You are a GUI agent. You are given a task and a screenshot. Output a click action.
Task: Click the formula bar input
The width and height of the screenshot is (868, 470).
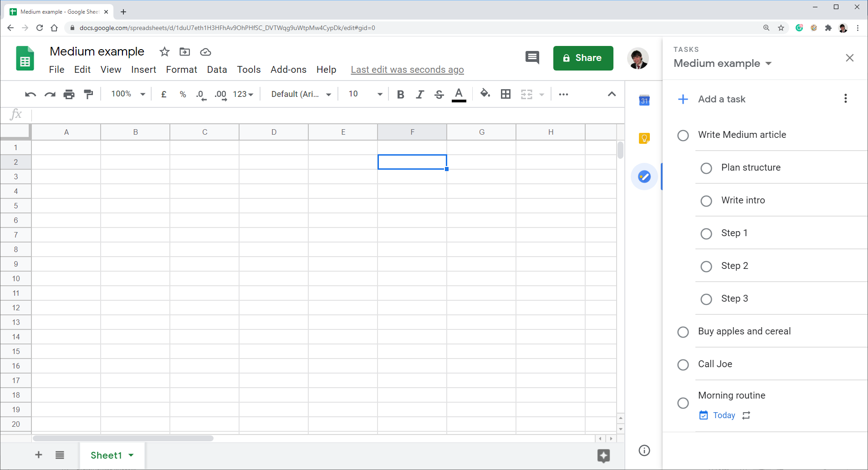328,115
